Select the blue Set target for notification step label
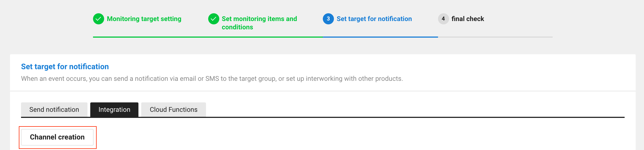Viewport: 644px width, 150px height. (374, 19)
